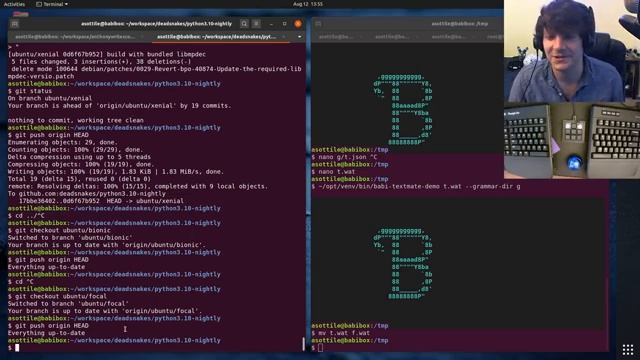
Task: Add a new tab in the left terminal window
Action: [15, 24]
